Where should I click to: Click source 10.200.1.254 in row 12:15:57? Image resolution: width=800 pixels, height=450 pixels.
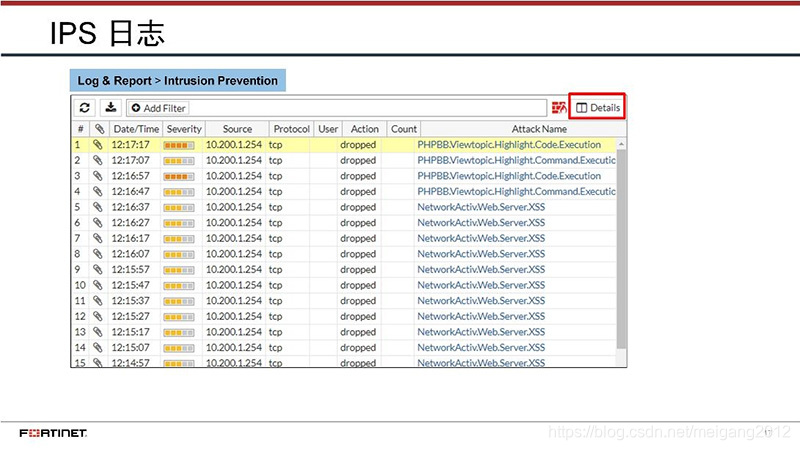234,269
